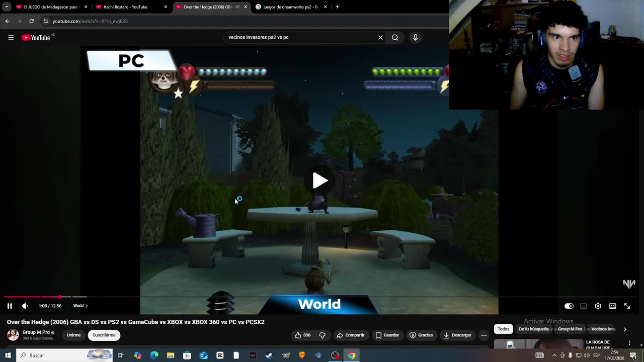Screen dimensions: 644x362
Task: Show more filter chips with the right arrow
Action: point(624,329)
